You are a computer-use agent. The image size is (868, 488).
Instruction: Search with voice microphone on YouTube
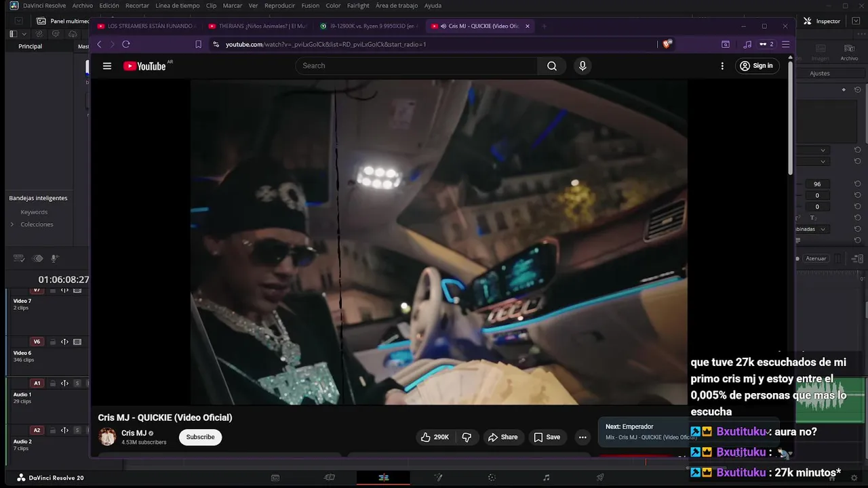coord(582,66)
